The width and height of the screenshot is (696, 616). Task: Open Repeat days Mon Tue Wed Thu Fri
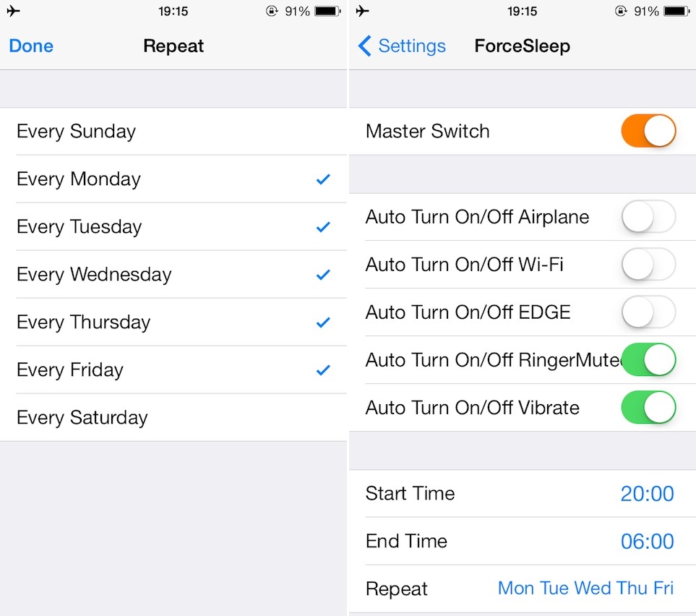(523, 589)
